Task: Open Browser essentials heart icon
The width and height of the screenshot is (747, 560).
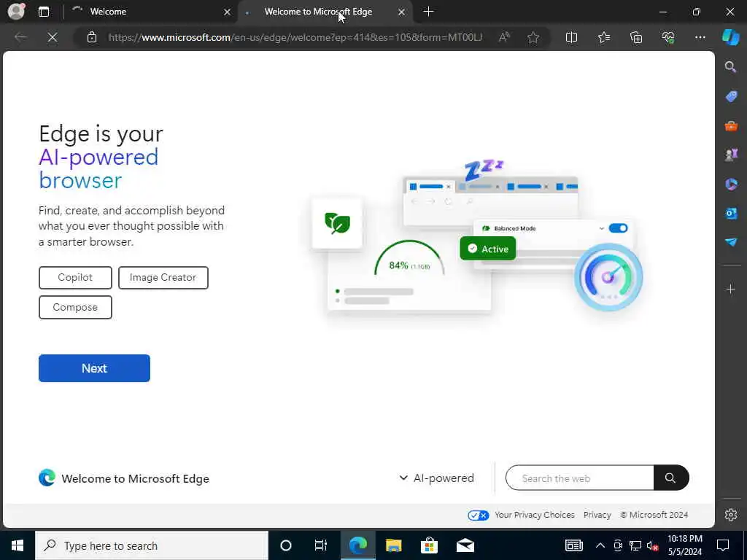Action: coord(668,37)
